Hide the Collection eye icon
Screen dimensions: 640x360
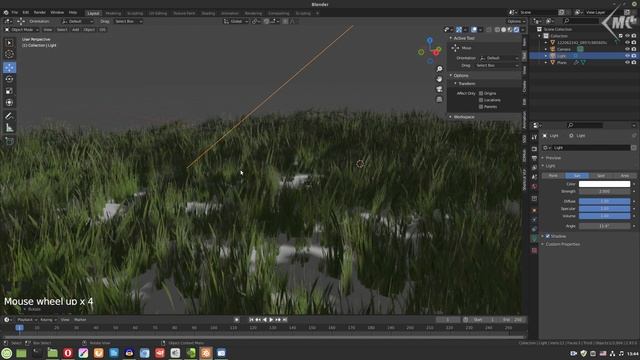[627, 36]
